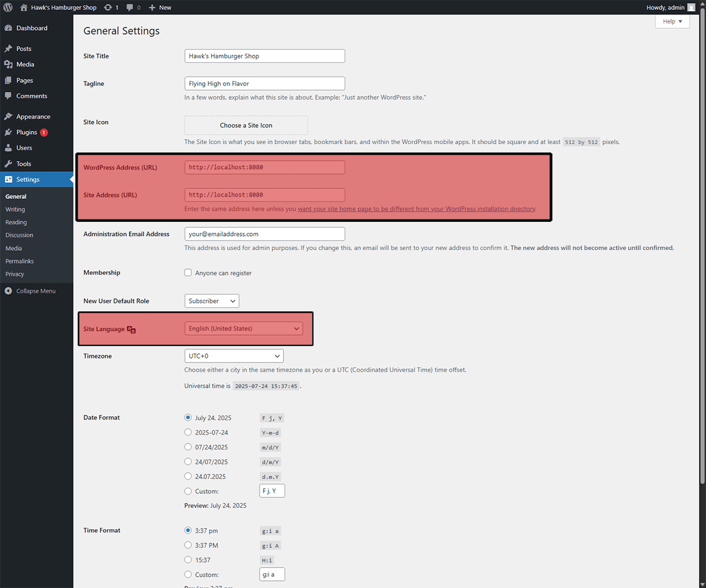Open the Timezone dropdown
The width and height of the screenshot is (706, 588).
[234, 356]
